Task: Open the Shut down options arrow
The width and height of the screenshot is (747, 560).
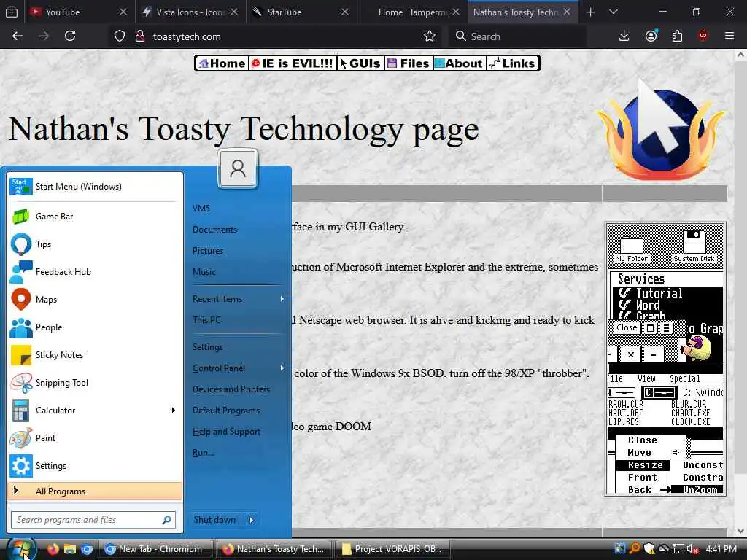Action: pos(252,520)
